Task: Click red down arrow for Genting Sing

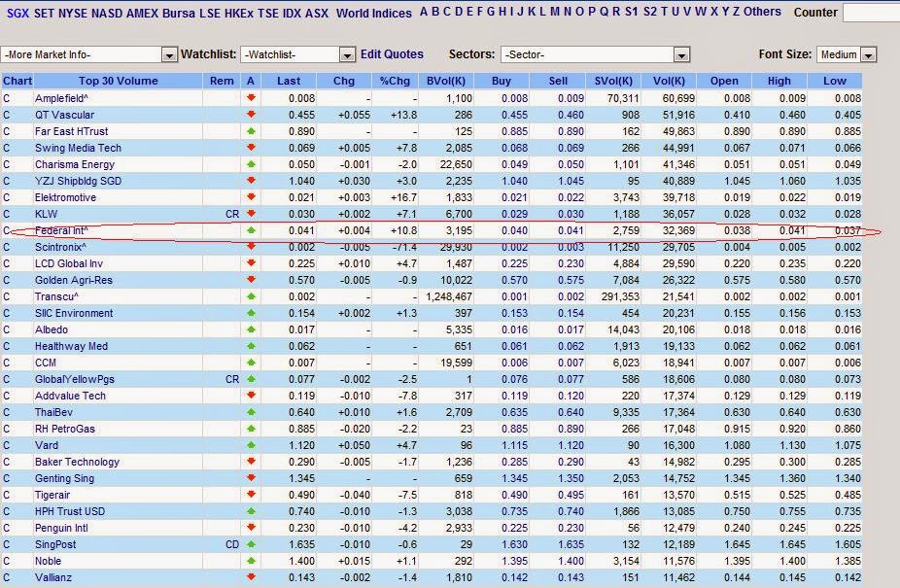Action: pyautogui.click(x=251, y=478)
